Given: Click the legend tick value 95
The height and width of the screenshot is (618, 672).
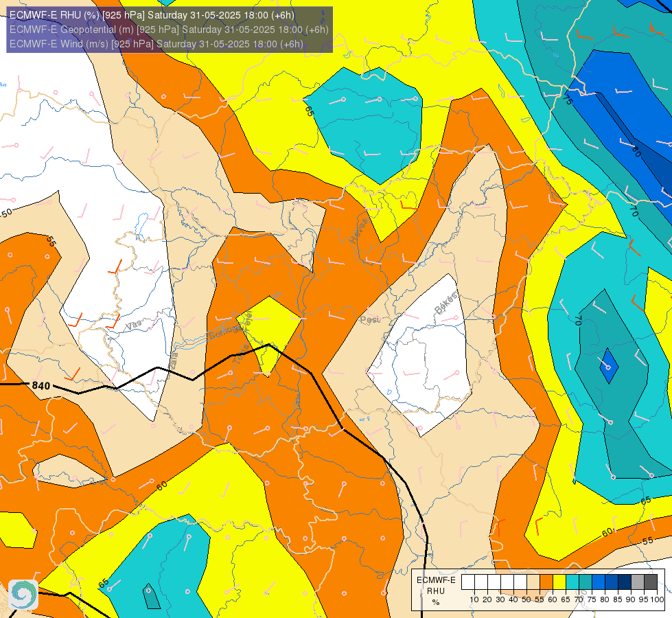Looking at the screenshot, I should (x=644, y=599).
